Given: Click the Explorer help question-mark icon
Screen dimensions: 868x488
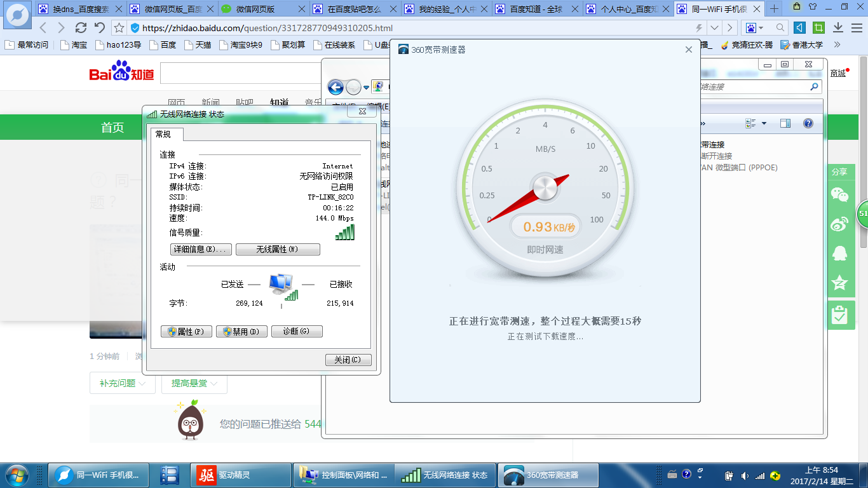Looking at the screenshot, I should tap(808, 123).
